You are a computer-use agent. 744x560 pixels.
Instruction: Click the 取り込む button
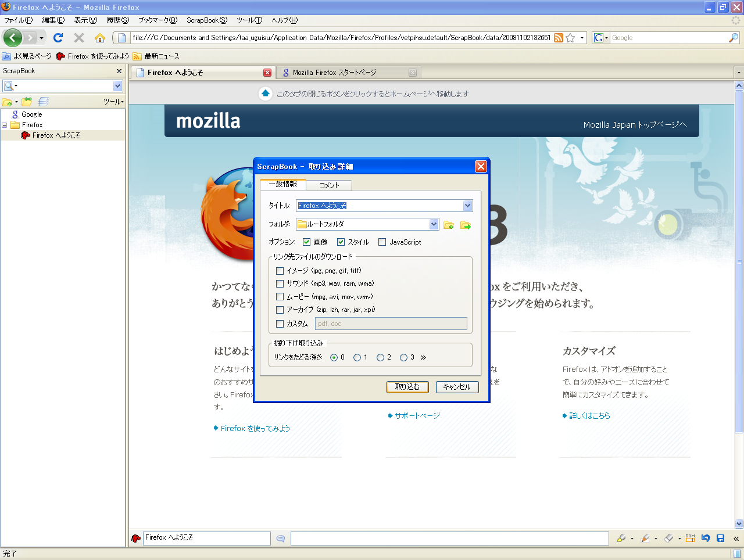[x=407, y=387]
